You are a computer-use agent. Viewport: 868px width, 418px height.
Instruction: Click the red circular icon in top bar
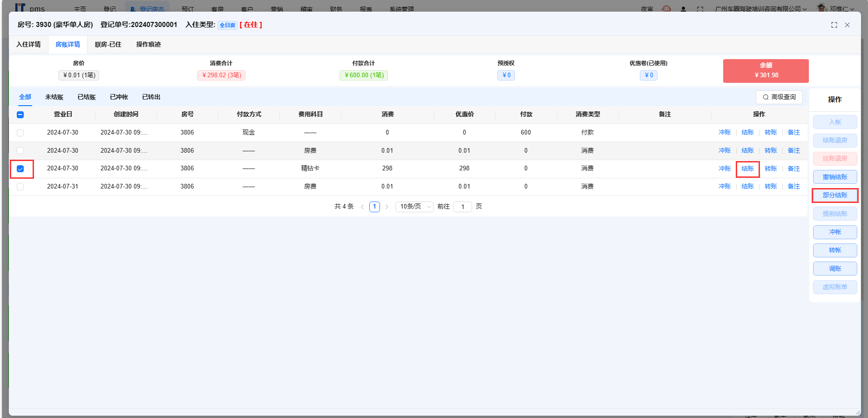point(666,9)
